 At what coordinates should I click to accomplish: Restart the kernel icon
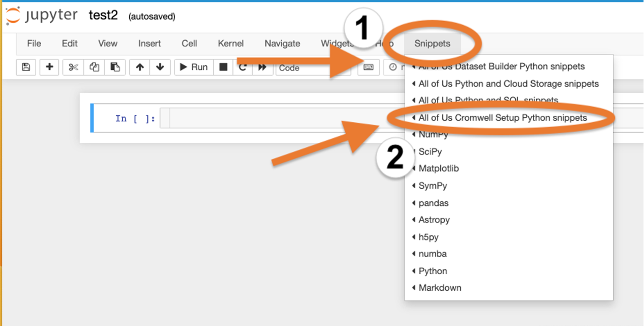(x=243, y=67)
